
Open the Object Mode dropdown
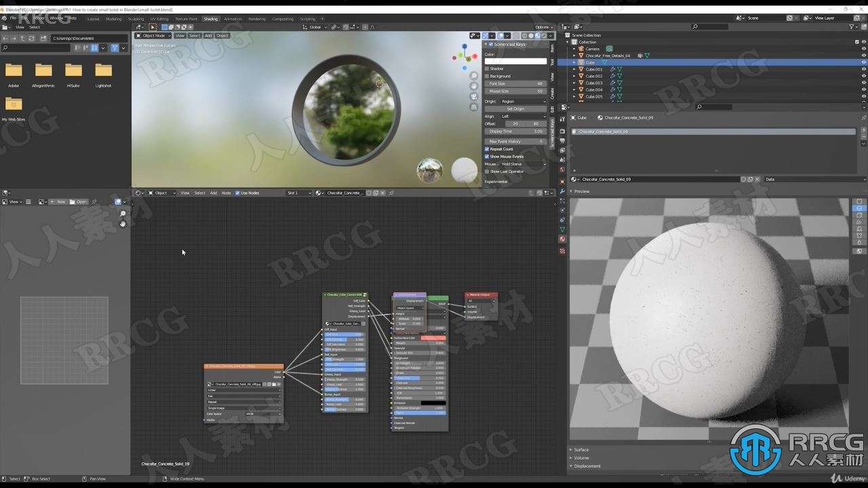(154, 35)
